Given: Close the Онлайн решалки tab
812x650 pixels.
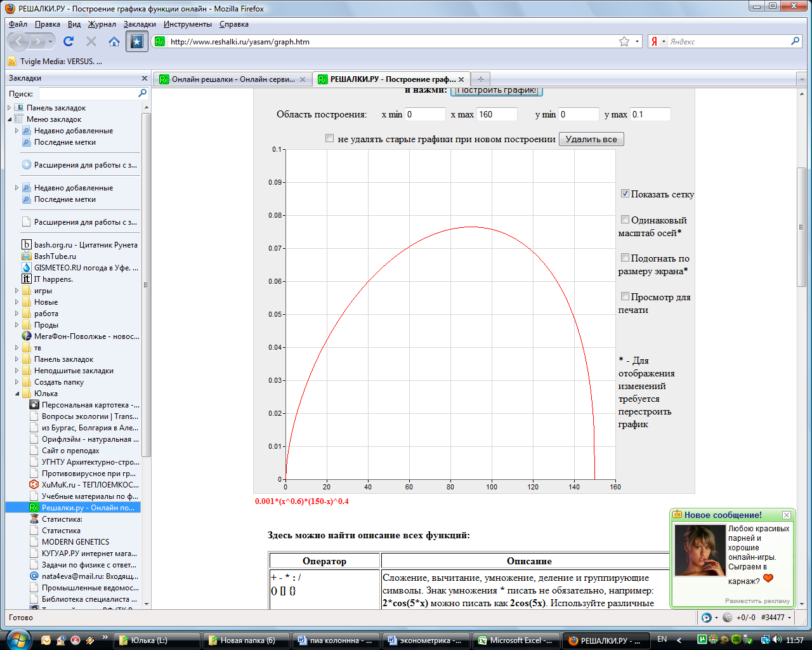Looking at the screenshot, I should [303, 79].
